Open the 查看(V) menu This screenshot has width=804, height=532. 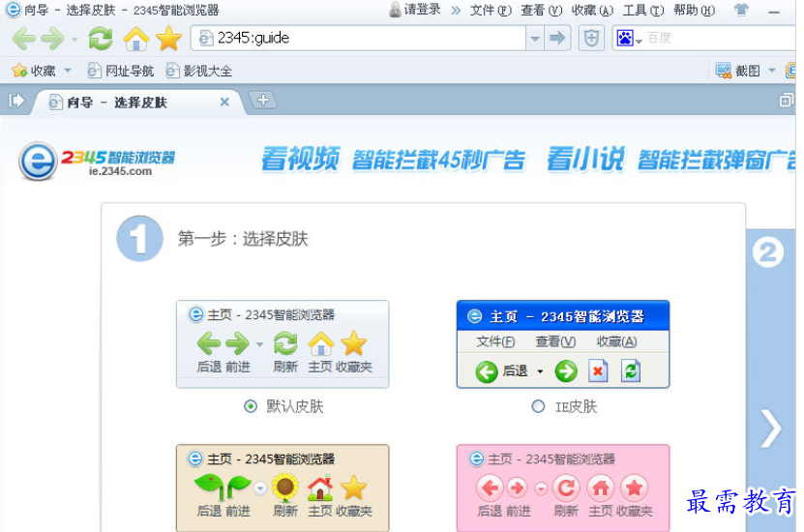click(541, 11)
